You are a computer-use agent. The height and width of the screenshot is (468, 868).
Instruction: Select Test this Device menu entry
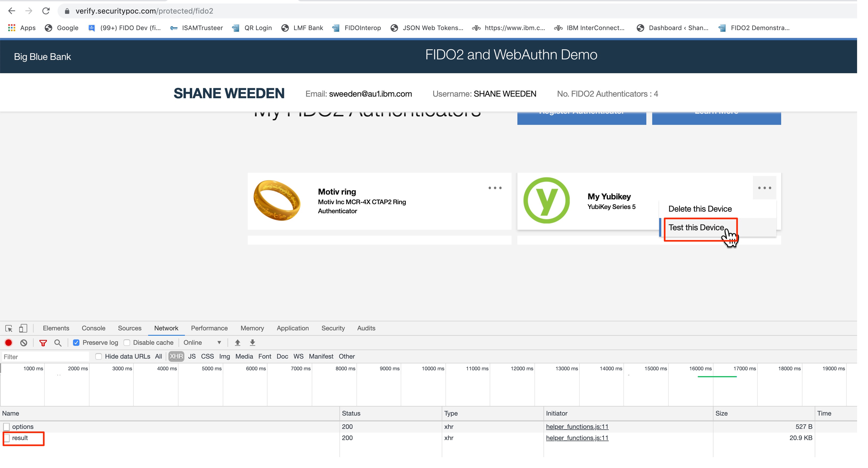tap(696, 228)
